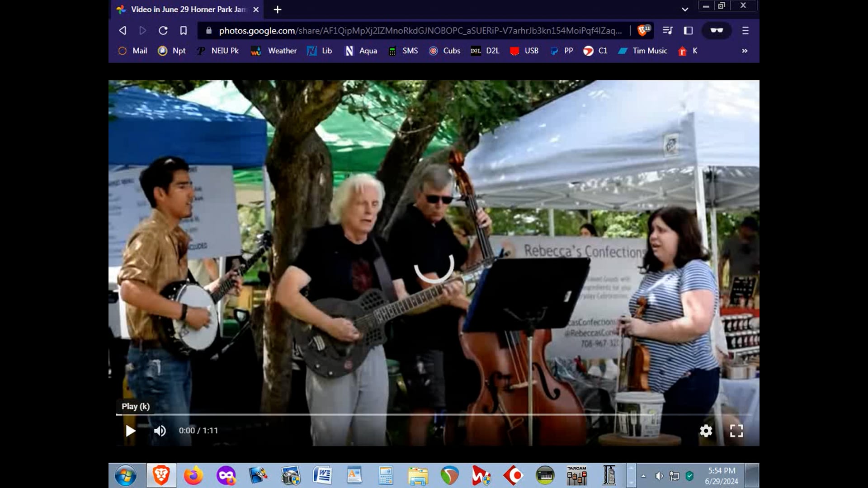Open the Lib bookmark
The height and width of the screenshot is (488, 868).
coord(319,51)
